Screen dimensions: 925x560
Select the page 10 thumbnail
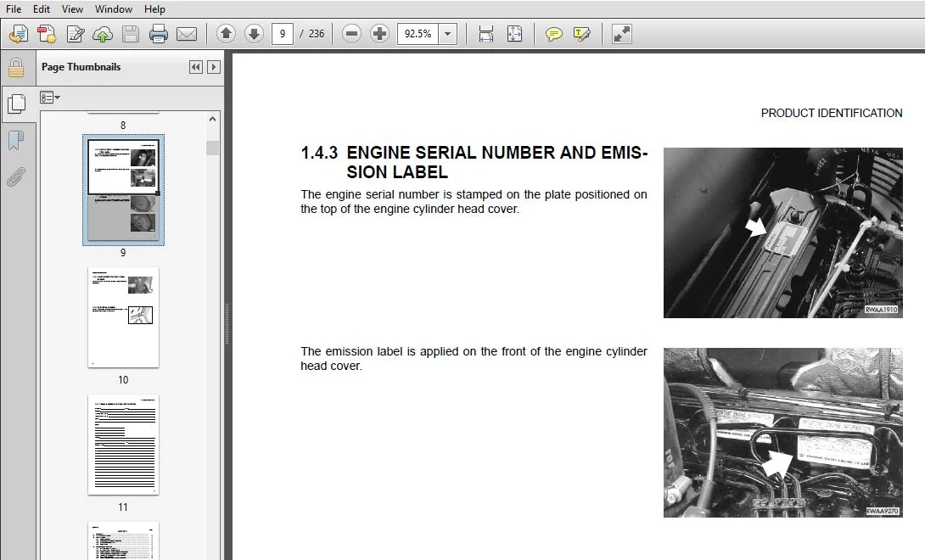point(123,316)
